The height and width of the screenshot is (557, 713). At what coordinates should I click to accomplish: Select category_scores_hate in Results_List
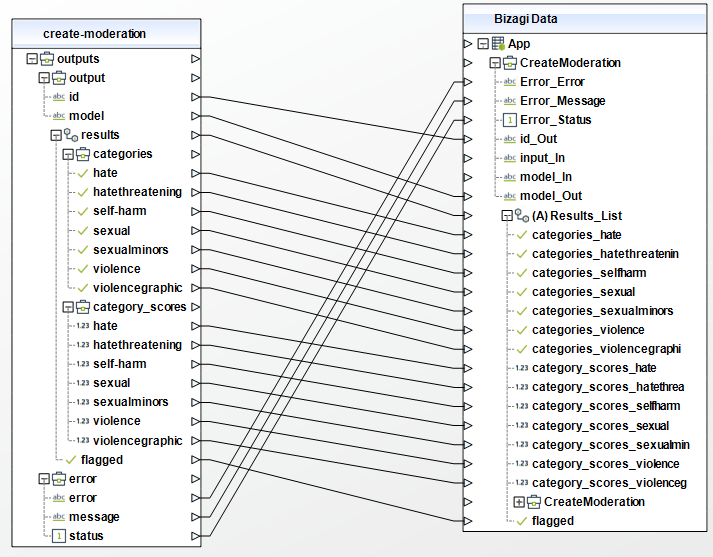pos(594,368)
